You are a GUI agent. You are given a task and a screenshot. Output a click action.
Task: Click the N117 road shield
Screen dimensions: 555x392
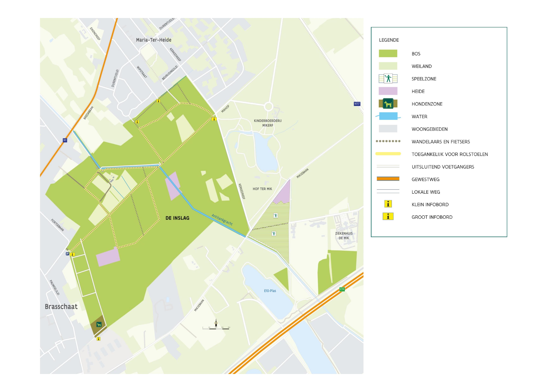point(357,104)
